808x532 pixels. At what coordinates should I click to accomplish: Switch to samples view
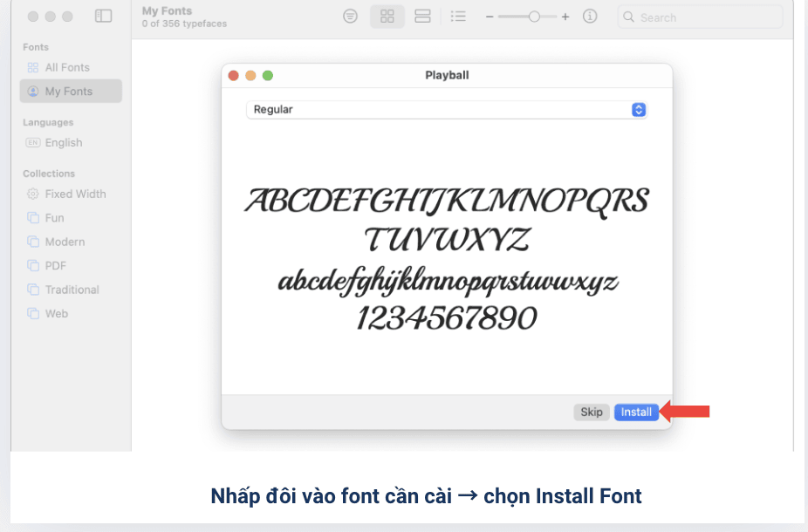click(x=422, y=17)
